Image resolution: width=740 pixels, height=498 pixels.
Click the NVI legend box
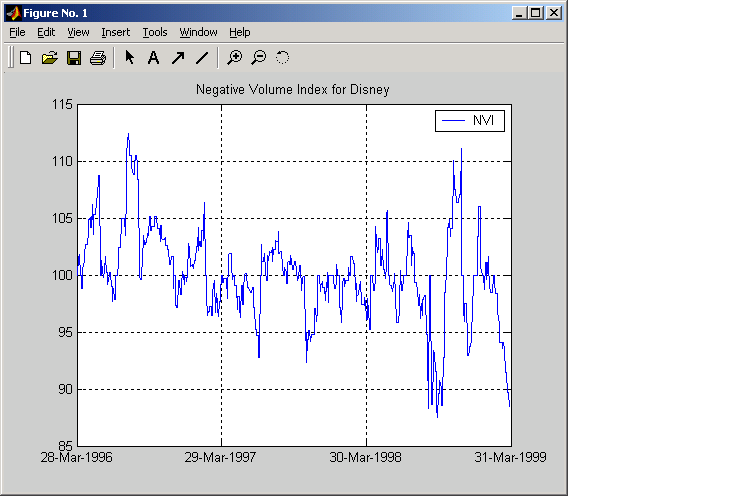pos(470,121)
